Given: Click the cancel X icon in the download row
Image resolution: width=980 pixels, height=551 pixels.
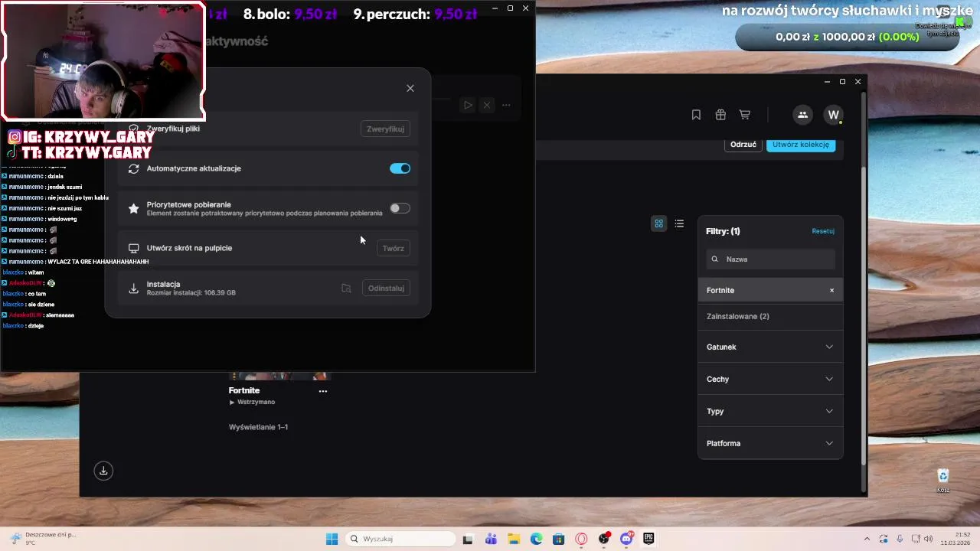Looking at the screenshot, I should (x=486, y=105).
